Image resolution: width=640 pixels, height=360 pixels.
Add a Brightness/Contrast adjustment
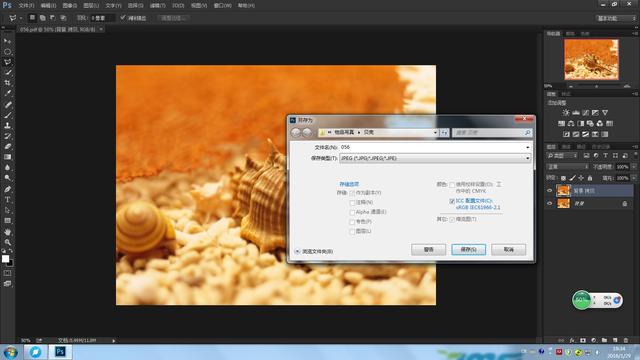click(566, 113)
